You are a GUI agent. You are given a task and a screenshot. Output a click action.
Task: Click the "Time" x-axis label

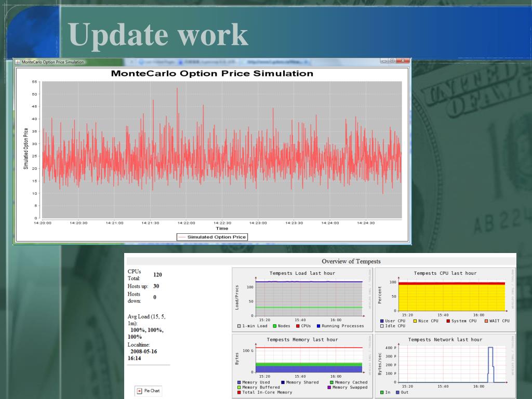(222, 229)
